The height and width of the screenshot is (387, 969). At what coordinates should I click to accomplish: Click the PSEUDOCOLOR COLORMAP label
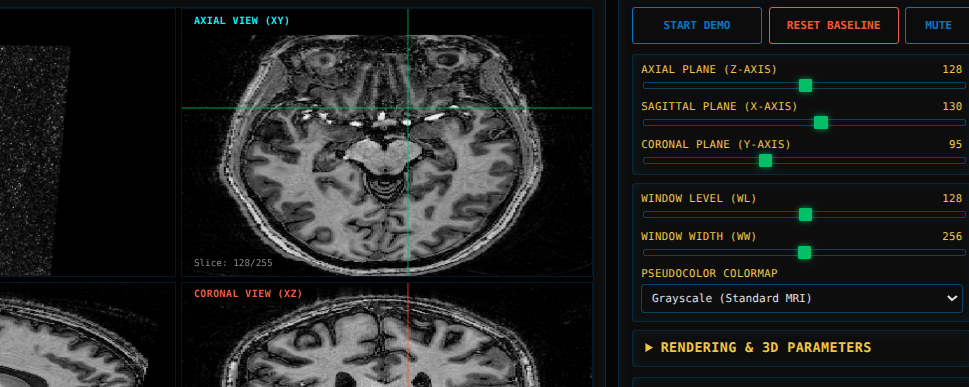pos(709,273)
